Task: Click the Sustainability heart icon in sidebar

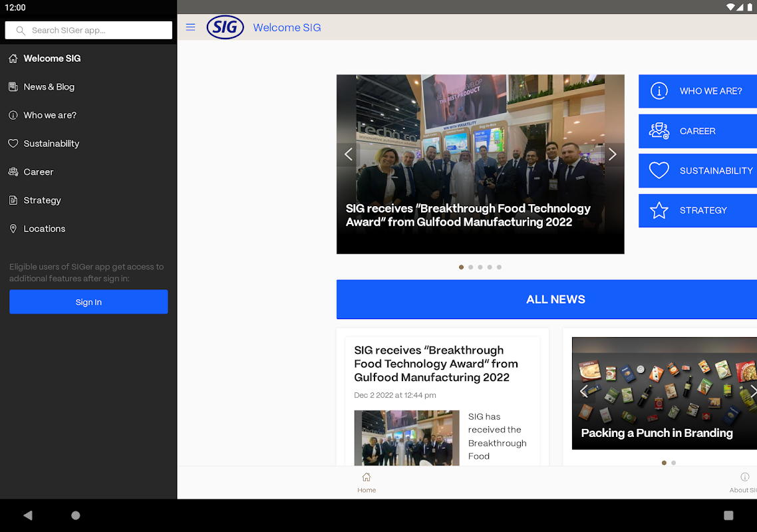Action: (x=13, y=144)
